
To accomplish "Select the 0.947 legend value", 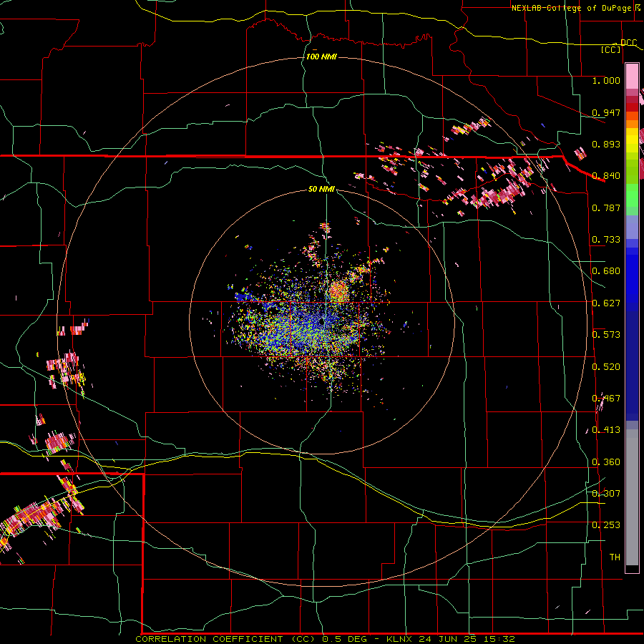I will coord(606,112).
